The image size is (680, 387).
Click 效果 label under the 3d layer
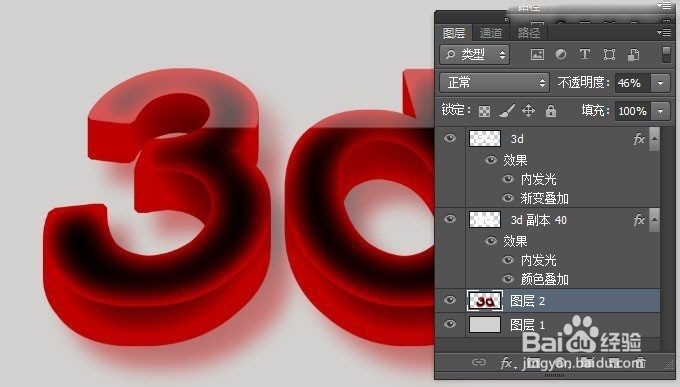515,160
